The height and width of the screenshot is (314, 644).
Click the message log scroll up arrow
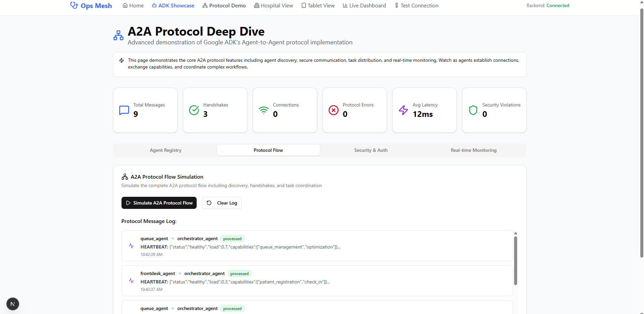(515, 233)
